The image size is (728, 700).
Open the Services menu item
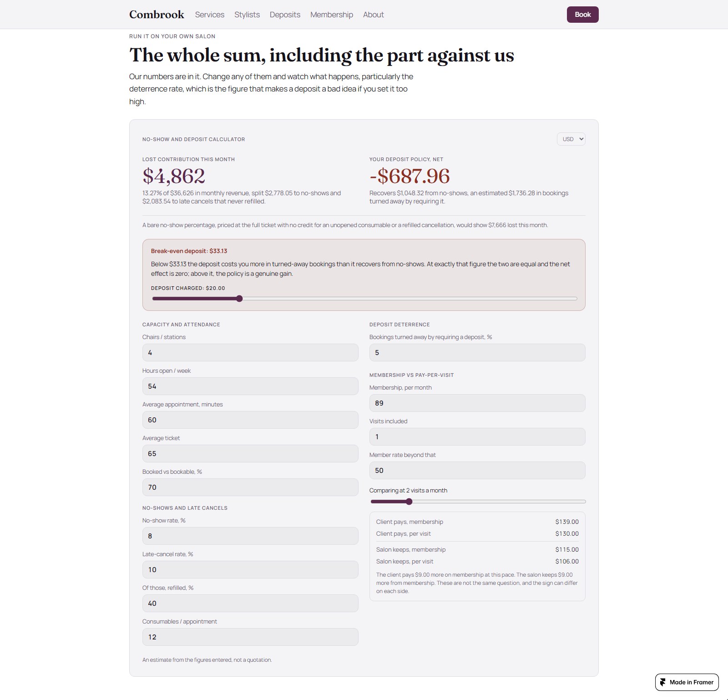tap(210, 15)
